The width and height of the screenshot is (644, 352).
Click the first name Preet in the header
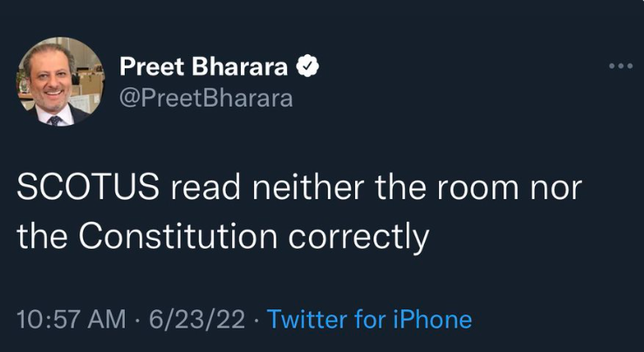click(x=148, y=66)
